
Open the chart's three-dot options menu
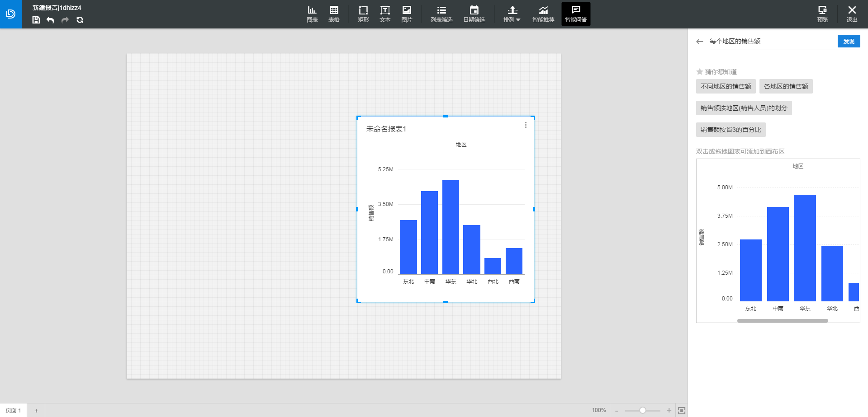[x=526, y=125]
